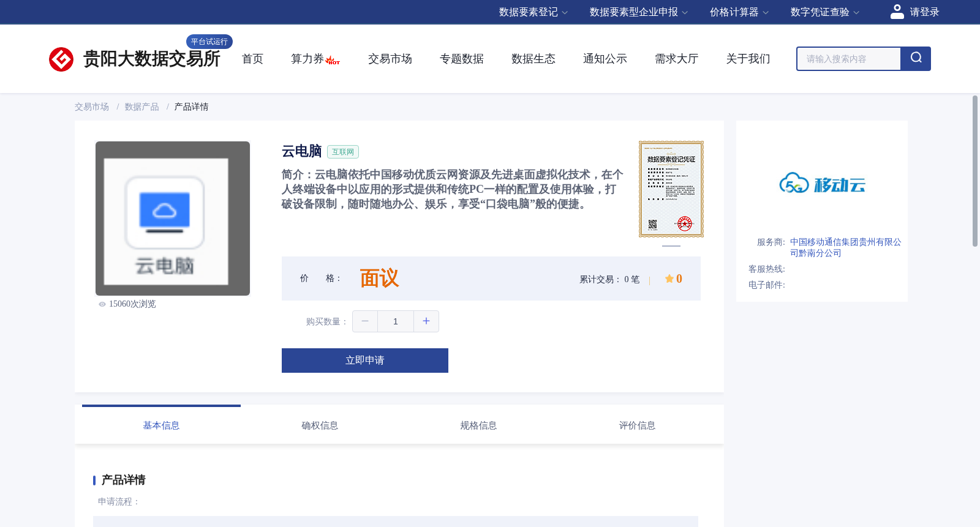Open the 关于我们 menu item
This screenshot has width=980, height=527.
click(x=748, y=59)
